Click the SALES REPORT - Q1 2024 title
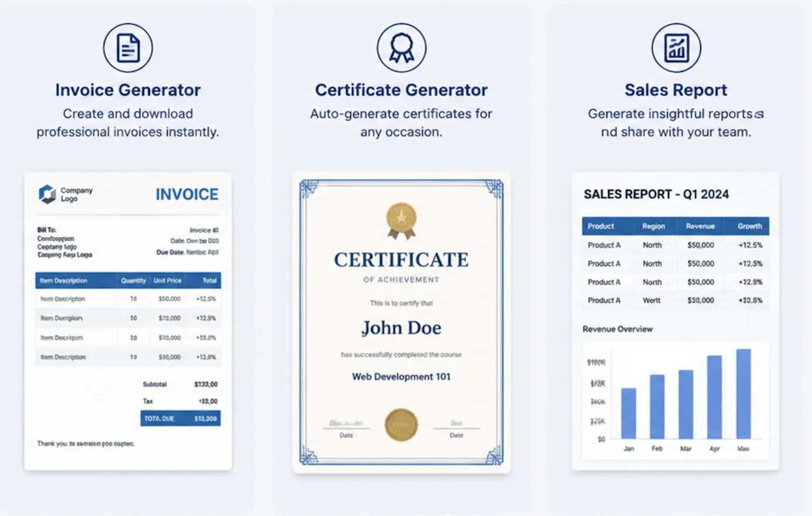 coord(656,194)
